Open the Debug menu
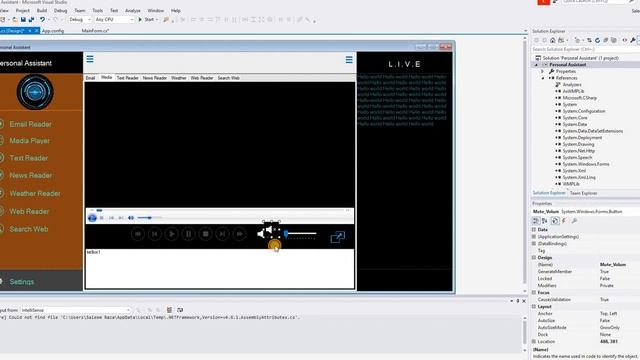The image size is (640, 360). point(60,11)
